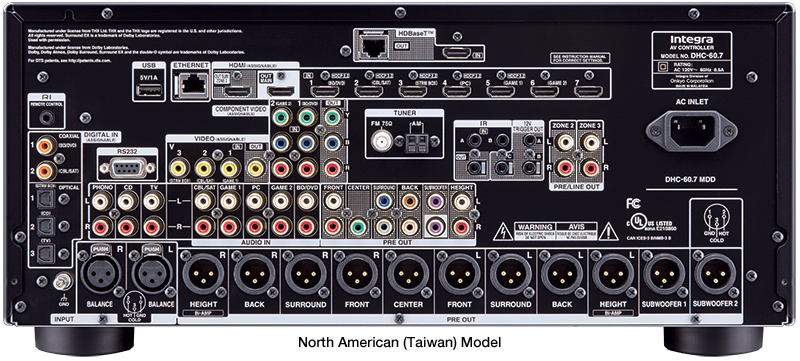800x361 pixels.
Task: Click the BACK R XLR pre out
Action: (254, 274)
